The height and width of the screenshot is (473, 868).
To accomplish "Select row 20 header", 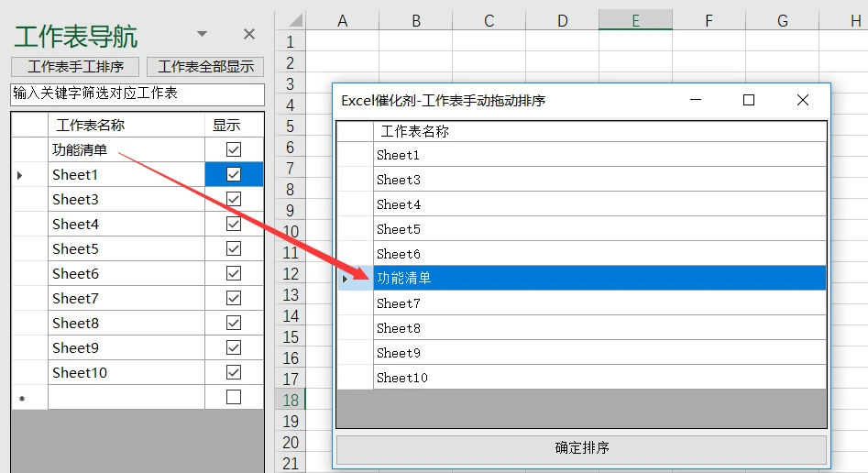I will [x=290, y=442].
